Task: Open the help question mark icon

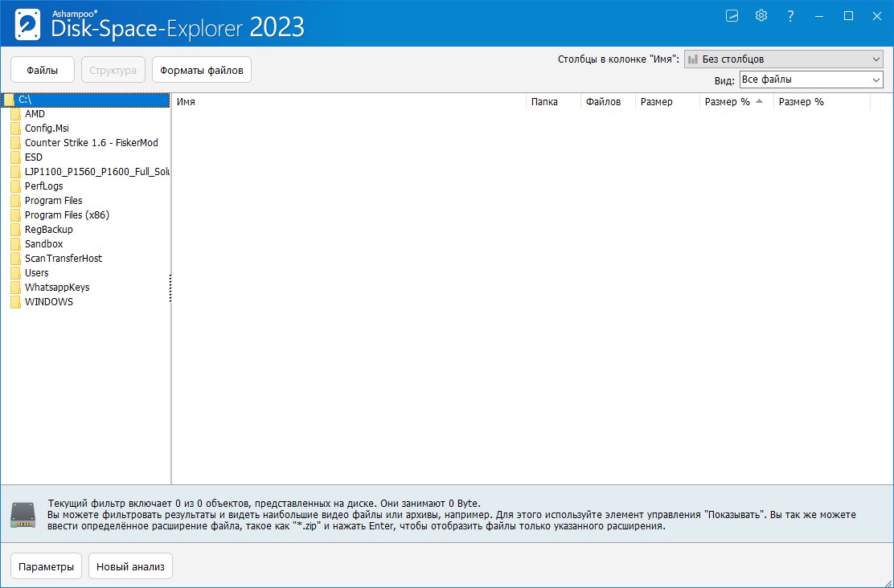Action: [x=790, y=16]
